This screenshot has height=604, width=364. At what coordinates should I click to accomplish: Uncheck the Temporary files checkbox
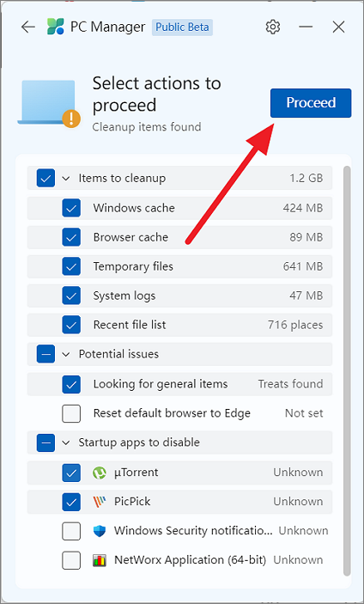click(71, 266)
